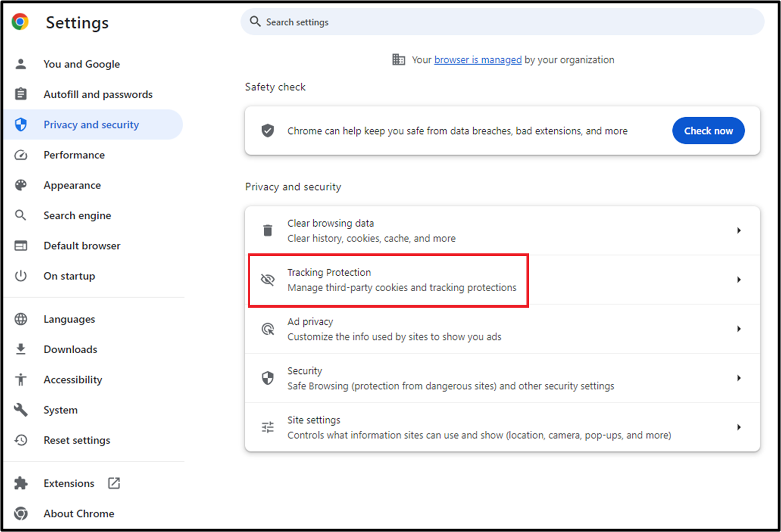Click the About Chrome icon

click(x=20, y=513)
